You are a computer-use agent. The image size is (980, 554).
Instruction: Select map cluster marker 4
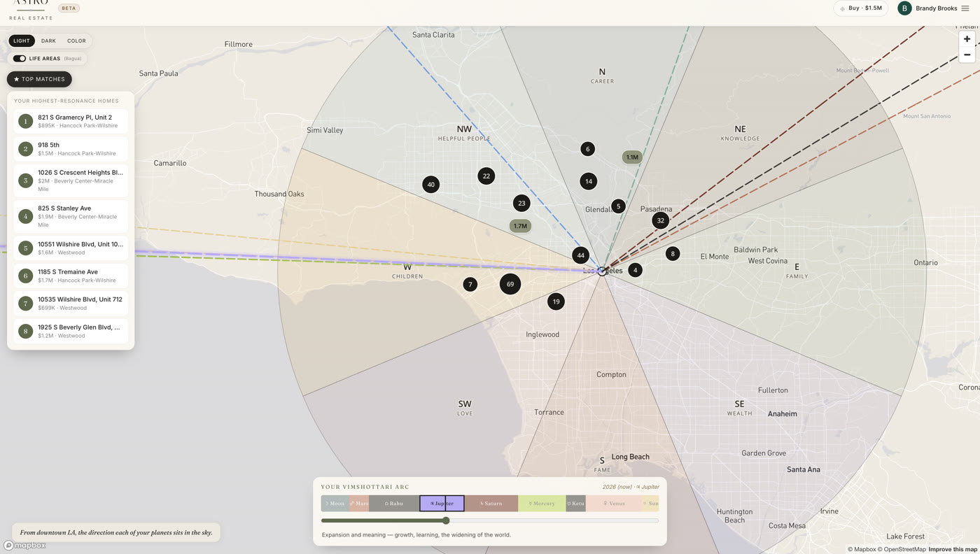(x=635, y=270)
